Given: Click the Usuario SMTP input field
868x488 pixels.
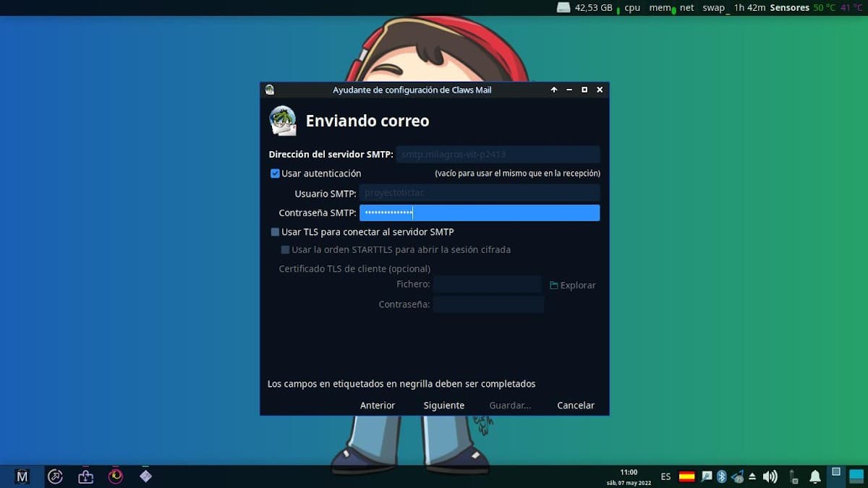Looking at the screenshot, I should (x=480, y=193).
